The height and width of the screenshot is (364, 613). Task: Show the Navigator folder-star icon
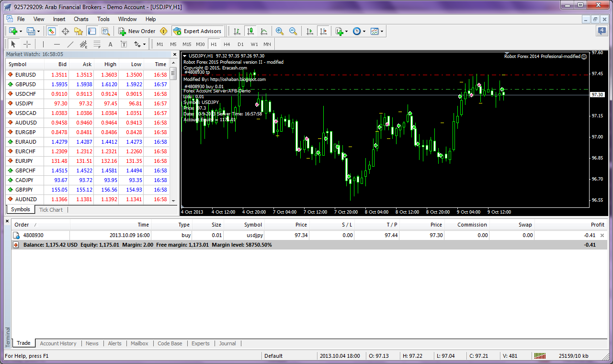[x=79, y=31]
